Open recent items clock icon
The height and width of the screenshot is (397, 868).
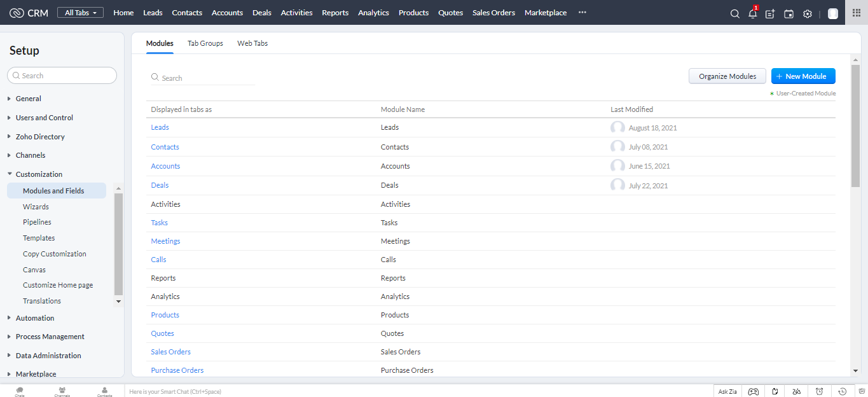[x=842, y=391]
